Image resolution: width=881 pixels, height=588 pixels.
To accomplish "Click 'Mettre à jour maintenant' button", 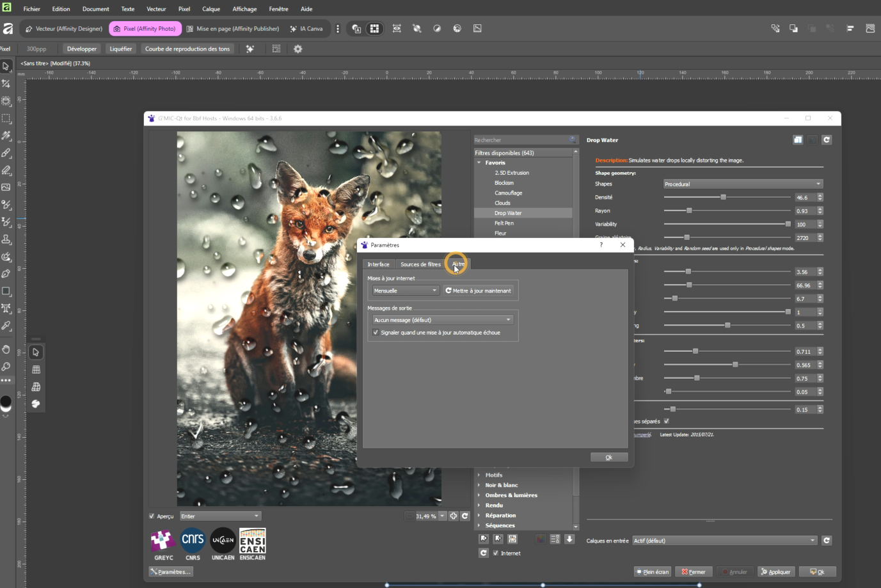I will point(478,290).
